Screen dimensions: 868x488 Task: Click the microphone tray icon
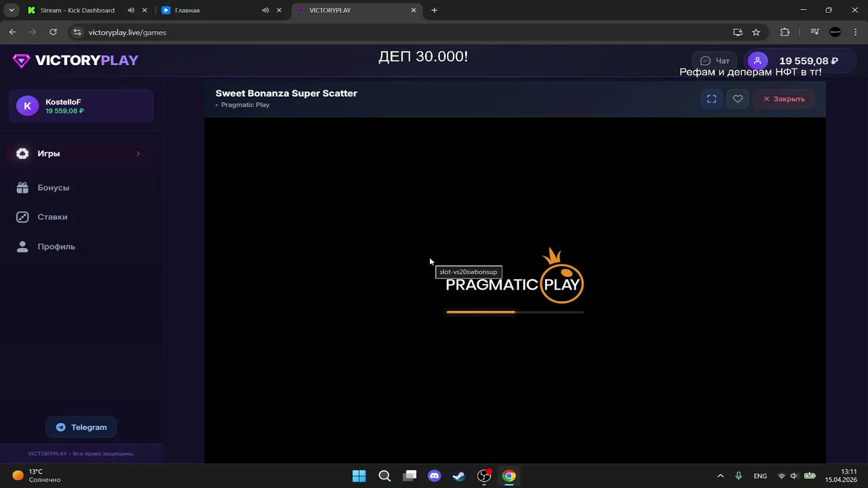[x=738, y=476]
